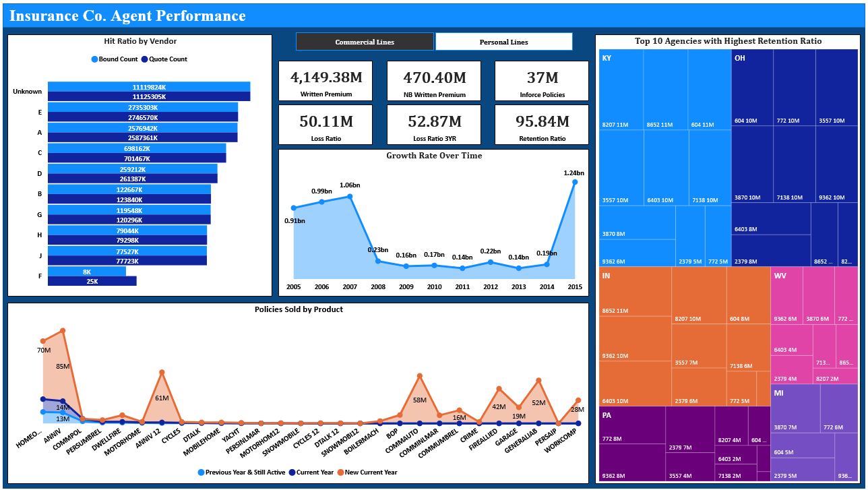The image size is (868, 490).
Task: Click the New Current Year legend marker
Action: pos(341,472)
